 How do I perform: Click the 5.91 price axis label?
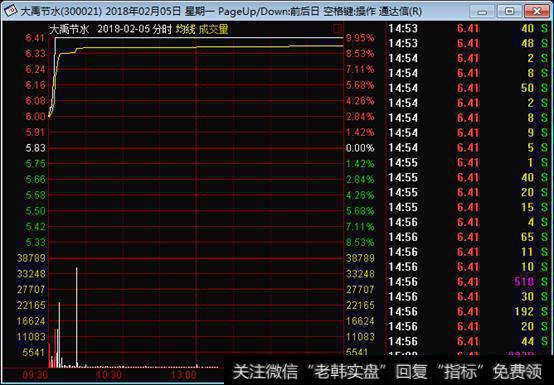pyautogui.click(x=36, y=132)
